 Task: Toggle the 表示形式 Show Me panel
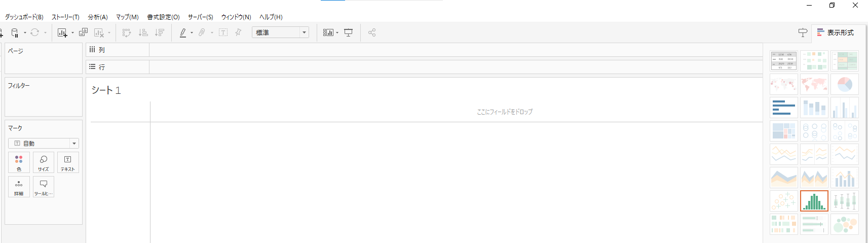836,32
